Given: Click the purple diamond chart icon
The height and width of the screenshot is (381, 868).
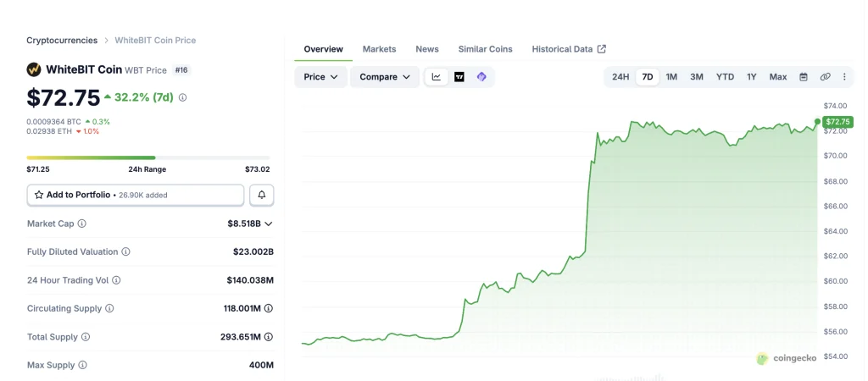Looking at the screenshot, I should (x=481, y=77).
